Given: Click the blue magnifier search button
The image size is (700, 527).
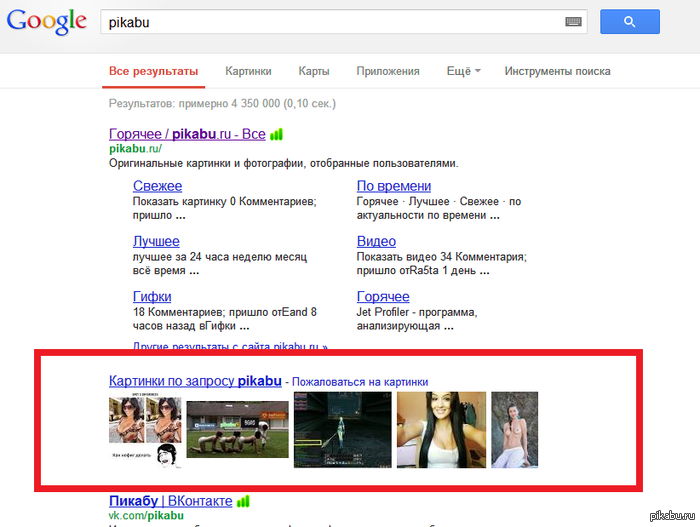Looking at the screenshot, I should click(x=629, y=21).
